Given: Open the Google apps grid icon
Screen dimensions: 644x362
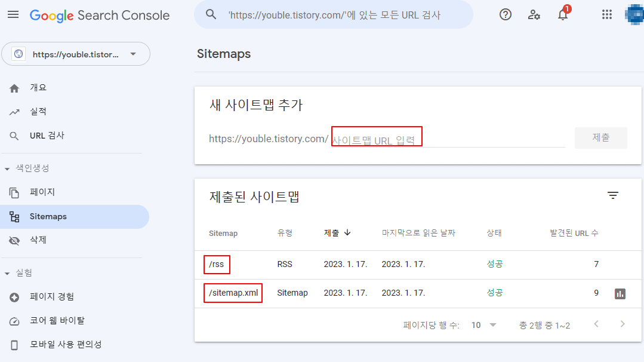Looking at the screenshot, I should [607, 14].
